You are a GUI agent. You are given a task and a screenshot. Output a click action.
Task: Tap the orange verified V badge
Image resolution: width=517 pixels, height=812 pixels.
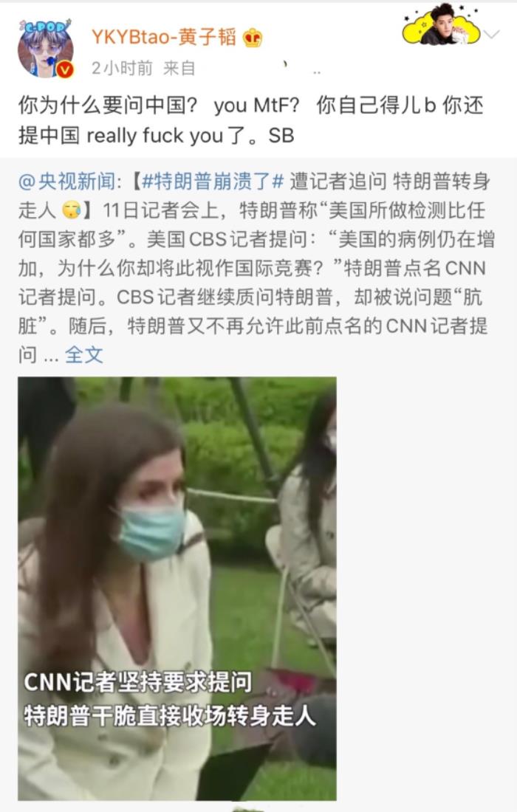(65, 69)
